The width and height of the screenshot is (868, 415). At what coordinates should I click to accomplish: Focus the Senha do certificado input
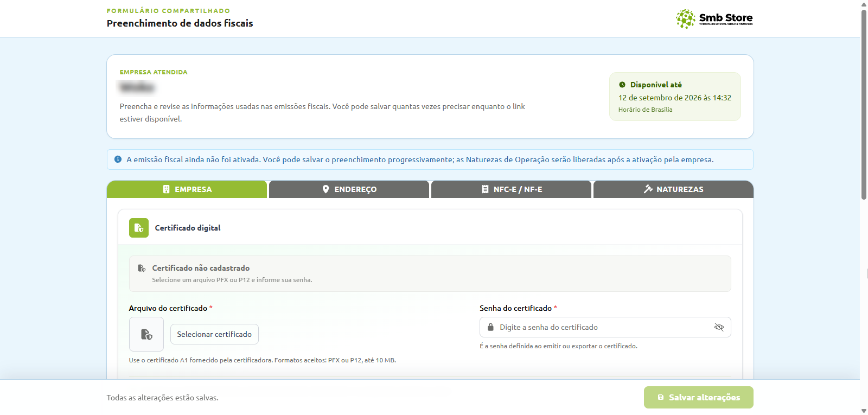pyautogui.click(x=605, y=327)
